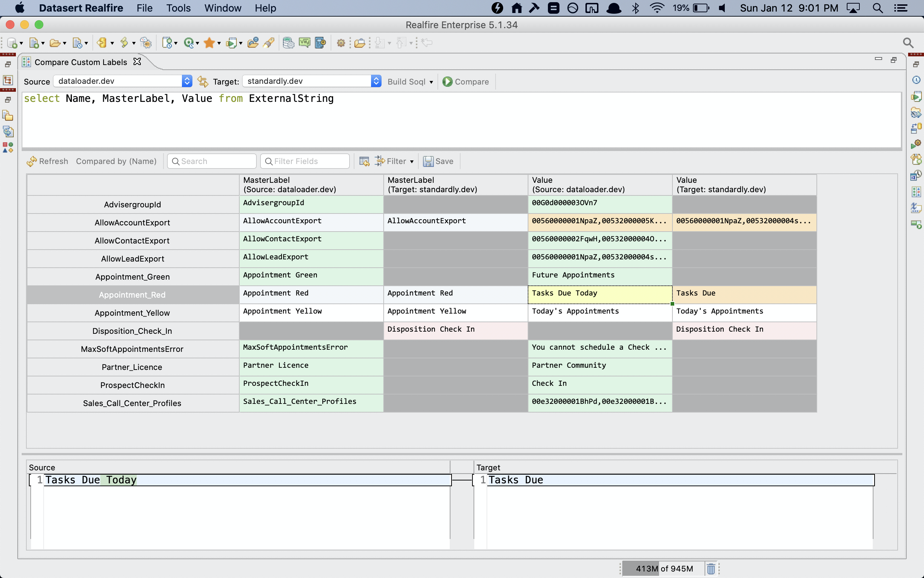Viewport: 924px width, 578px height.
Task: Maximize the editor pane
Action: pyautogui.click(x=894, y=60)
